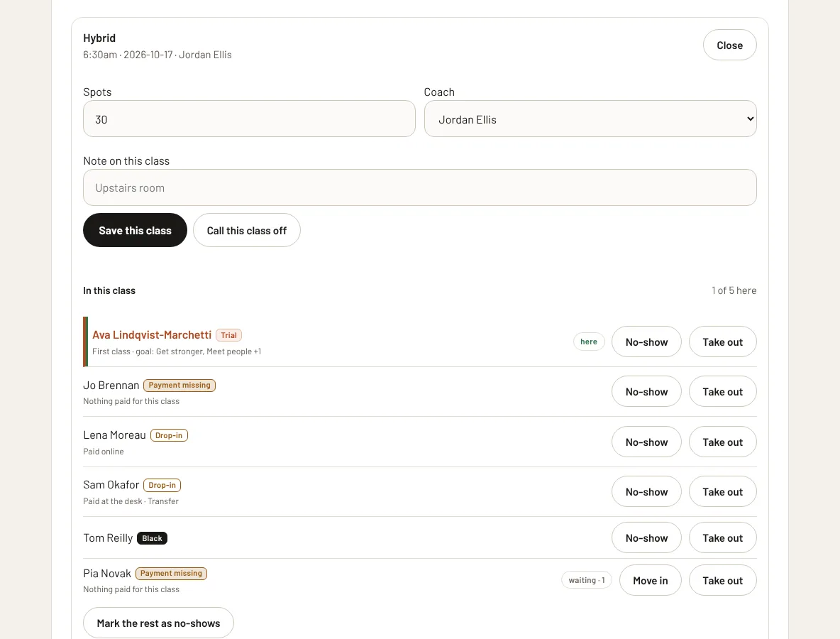Click the '1 of 5 here' count
Screen dimensions: 840x639
734,290
